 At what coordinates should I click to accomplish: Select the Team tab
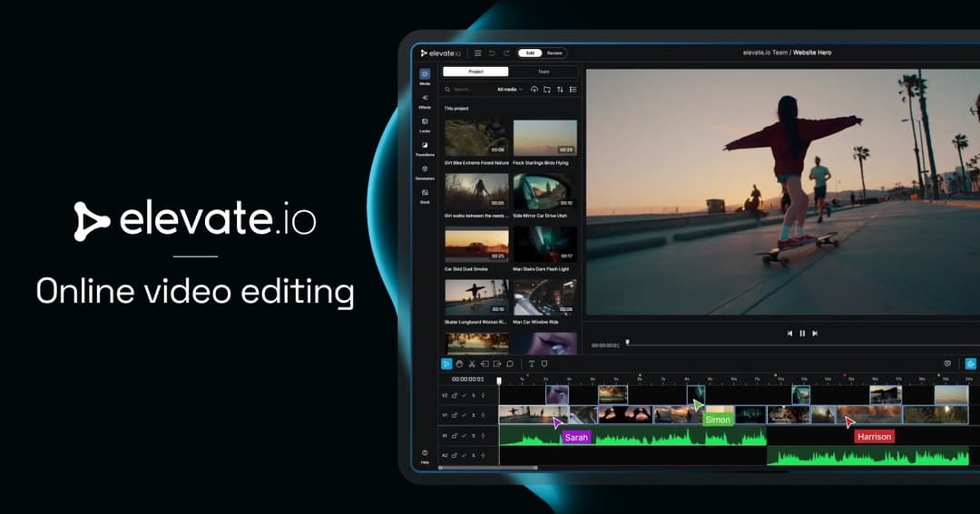click(x=544, y=72)
